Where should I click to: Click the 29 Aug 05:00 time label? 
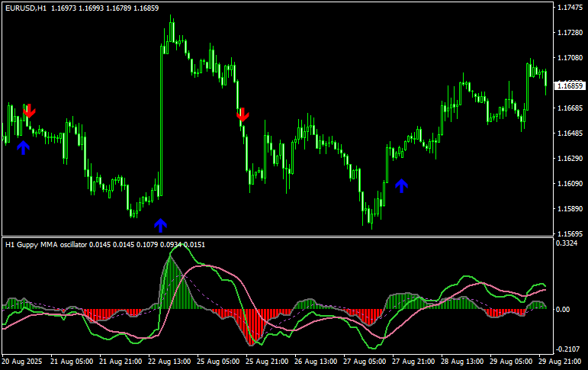click(510, 362)
